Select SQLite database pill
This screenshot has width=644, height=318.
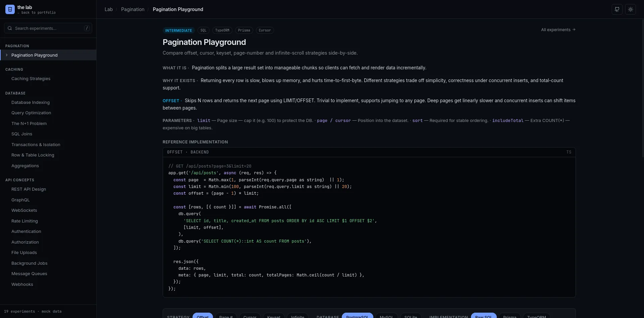point(411,316)
